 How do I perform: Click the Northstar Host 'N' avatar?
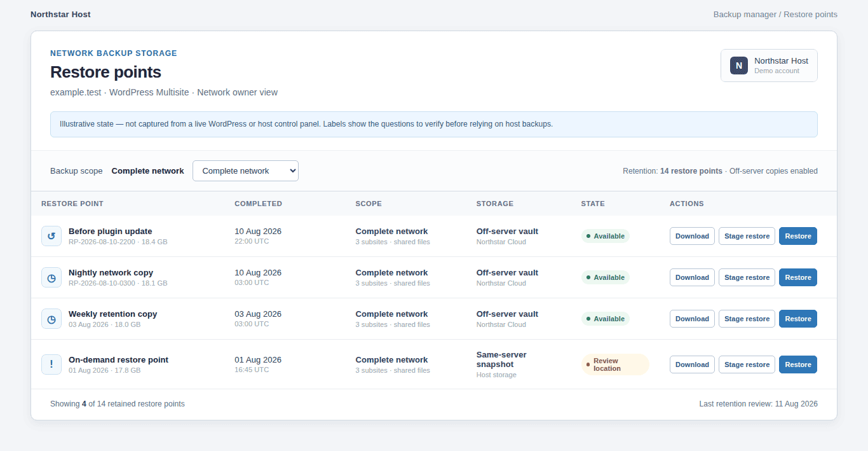[x=739, y=66]
